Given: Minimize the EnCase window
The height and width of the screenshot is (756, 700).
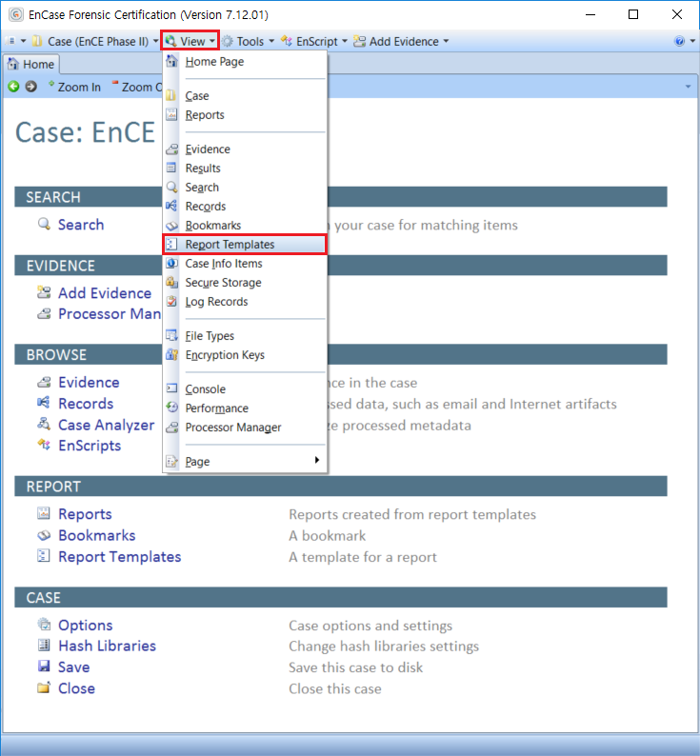Looking at the screenshot, I should tap(590, 14).
